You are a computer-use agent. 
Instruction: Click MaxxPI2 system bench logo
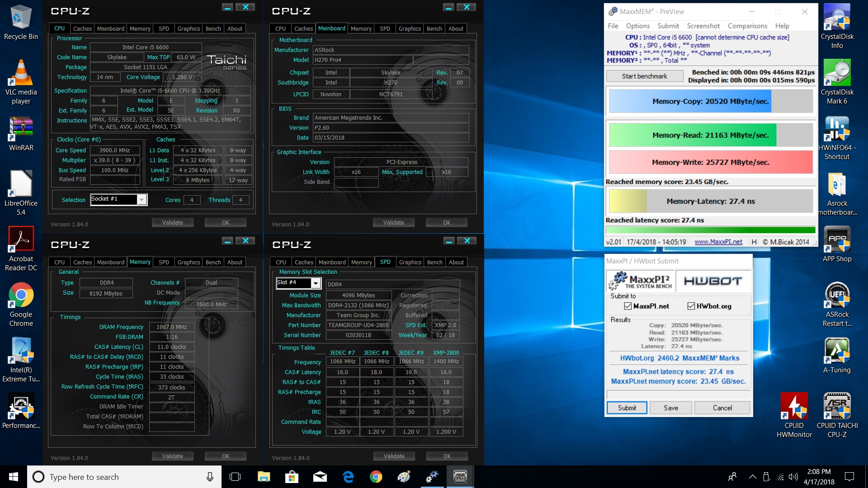point(641,281)
